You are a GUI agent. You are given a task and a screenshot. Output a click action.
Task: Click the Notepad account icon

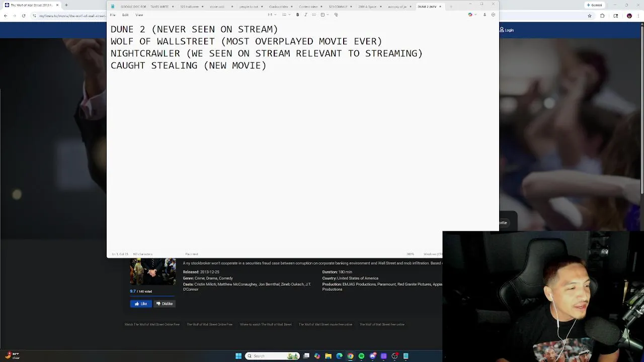pos(485,15)
